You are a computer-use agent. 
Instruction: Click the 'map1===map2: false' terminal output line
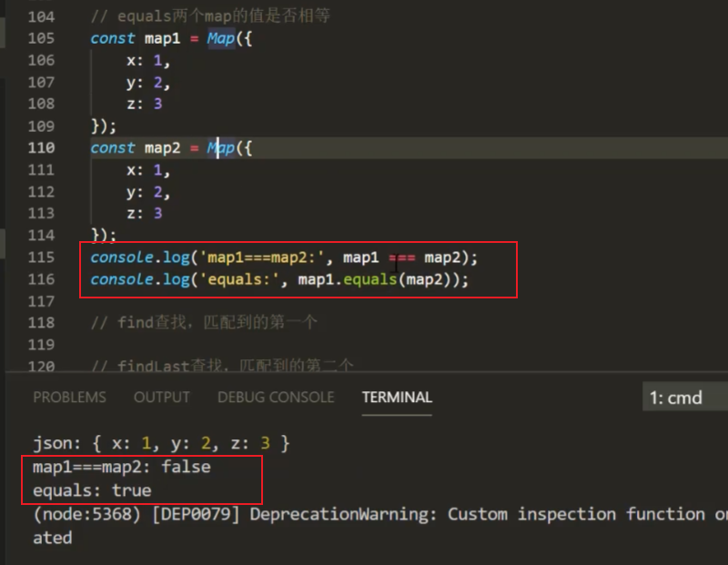click(x=122, y=467)
